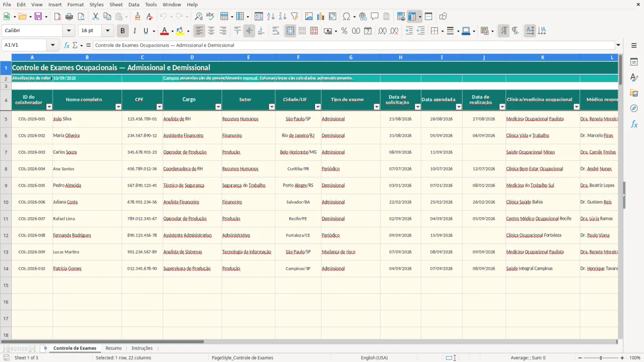Image resolution: width=644 pixels, height=362 pixels.
Task: Expand the Name Box dropdown
Action: [53, 45]
